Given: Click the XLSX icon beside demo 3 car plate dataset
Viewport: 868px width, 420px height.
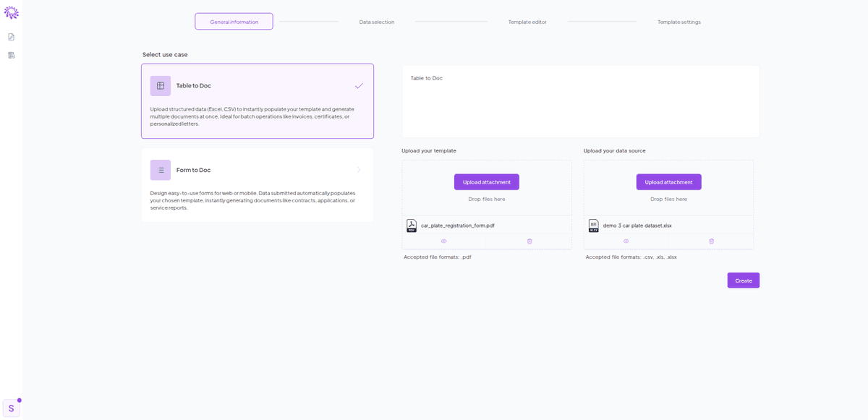Looking at the screenshot, I should (593, 225).
